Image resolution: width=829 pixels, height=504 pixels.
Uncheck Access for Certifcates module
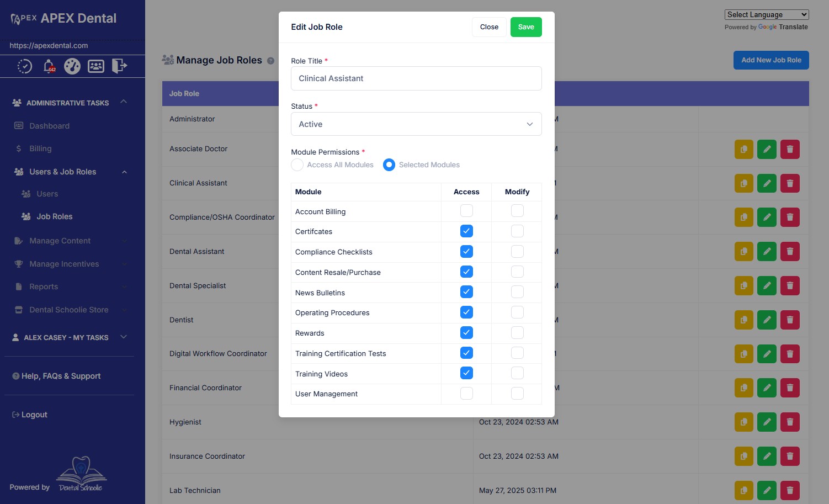[466, 231]
